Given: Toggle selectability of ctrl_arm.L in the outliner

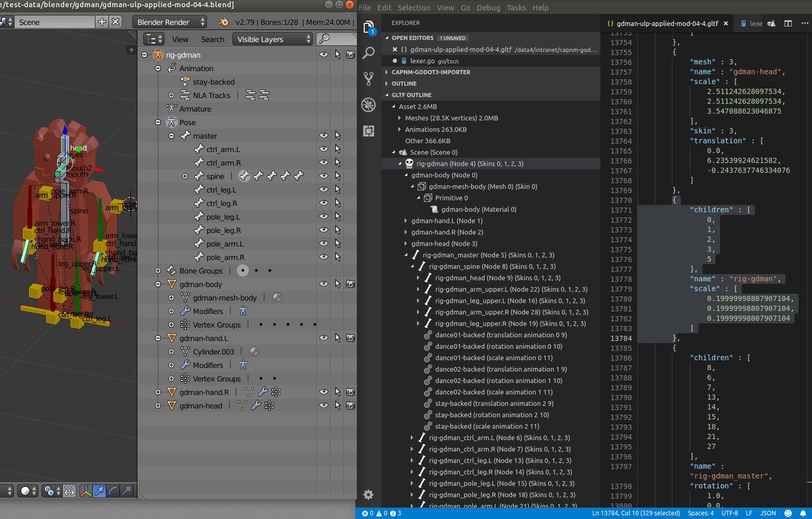Looking at the screenshot, I should click(x=338, y=149).
